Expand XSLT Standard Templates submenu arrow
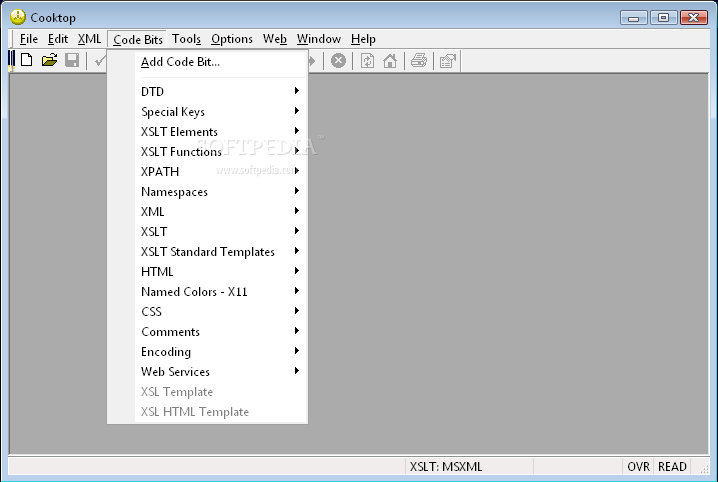The height and width of the screenshot is (482, 718). coord(297,251)
